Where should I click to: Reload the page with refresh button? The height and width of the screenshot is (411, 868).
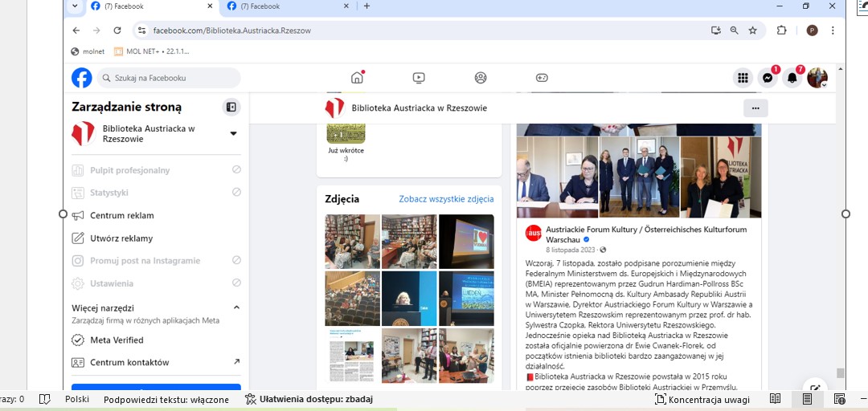[x=117, y=31]
